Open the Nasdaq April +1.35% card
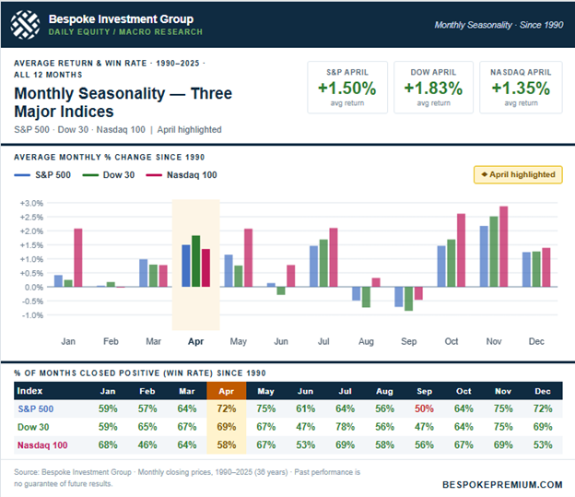Screen dimensions: 575x497 (521, 87)
